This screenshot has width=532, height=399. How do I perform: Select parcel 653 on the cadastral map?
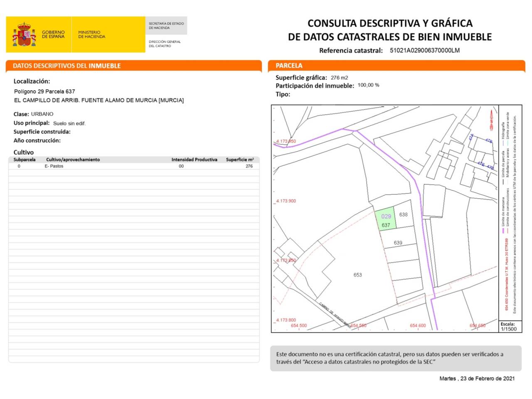tap(357, 275)
